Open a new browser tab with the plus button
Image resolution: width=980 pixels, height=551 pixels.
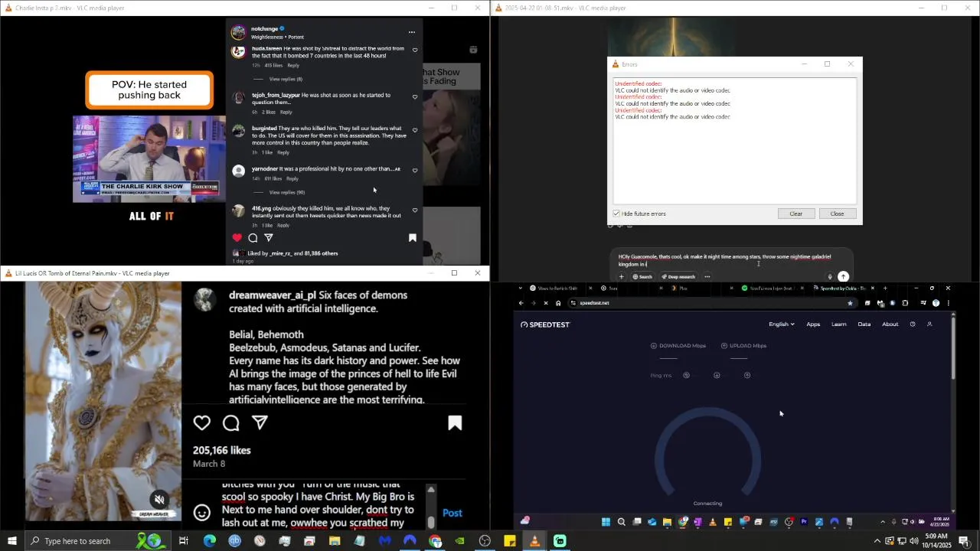885,289
